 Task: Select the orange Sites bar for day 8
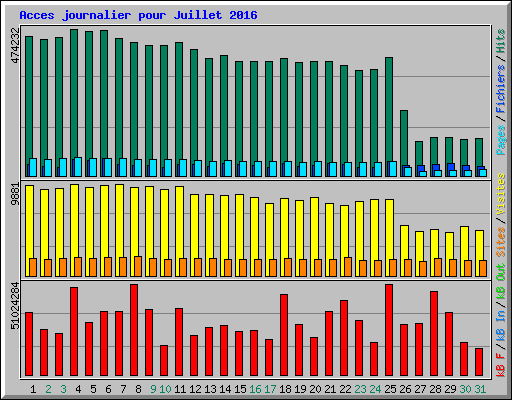[138, 266]
